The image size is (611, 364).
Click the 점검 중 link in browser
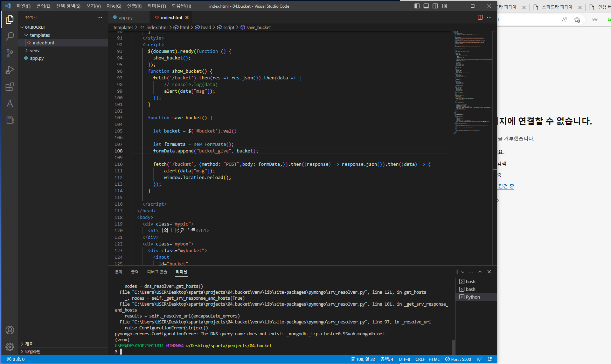(x=506, y=186)
